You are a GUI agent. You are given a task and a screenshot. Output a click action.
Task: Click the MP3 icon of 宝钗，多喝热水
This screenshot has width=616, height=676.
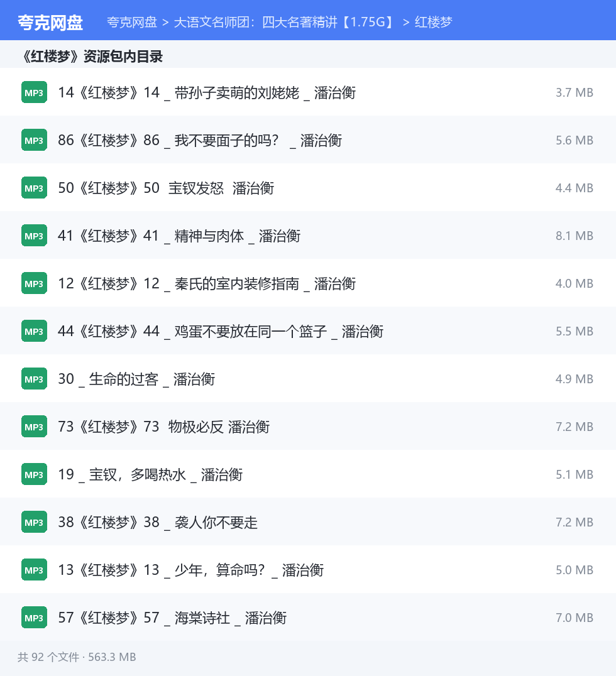tap(34, 474)
